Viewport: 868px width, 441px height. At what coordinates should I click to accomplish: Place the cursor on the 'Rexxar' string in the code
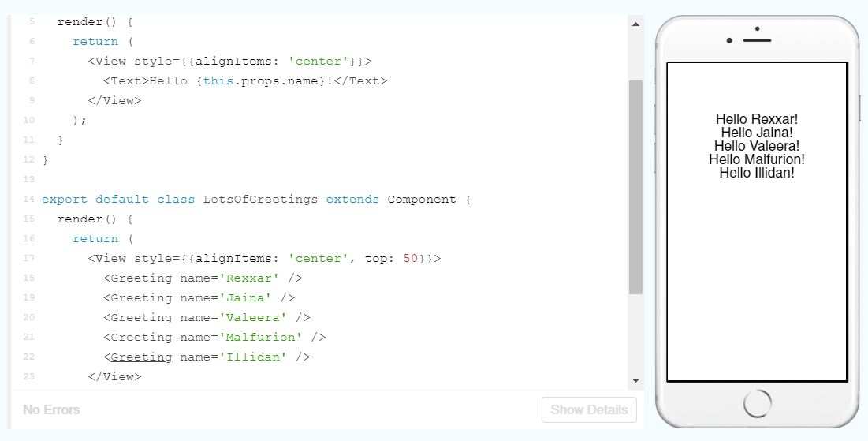pyautogui.click(x=249, y=278)
